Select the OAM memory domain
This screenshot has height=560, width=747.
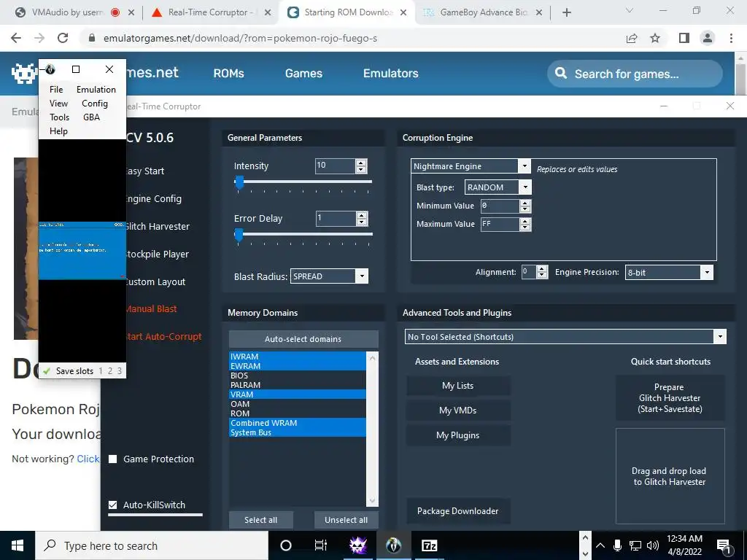point(298,404)
